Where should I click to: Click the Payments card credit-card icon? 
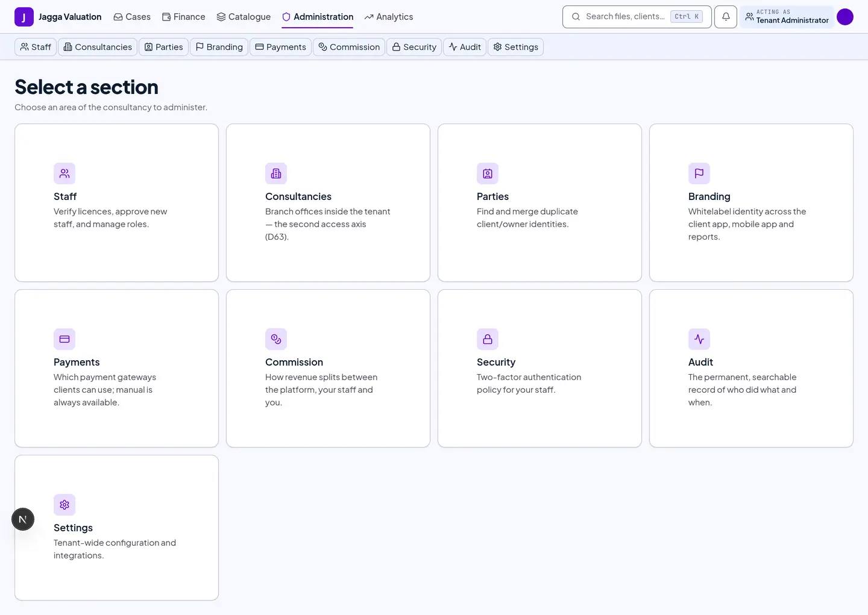[64, 339]
